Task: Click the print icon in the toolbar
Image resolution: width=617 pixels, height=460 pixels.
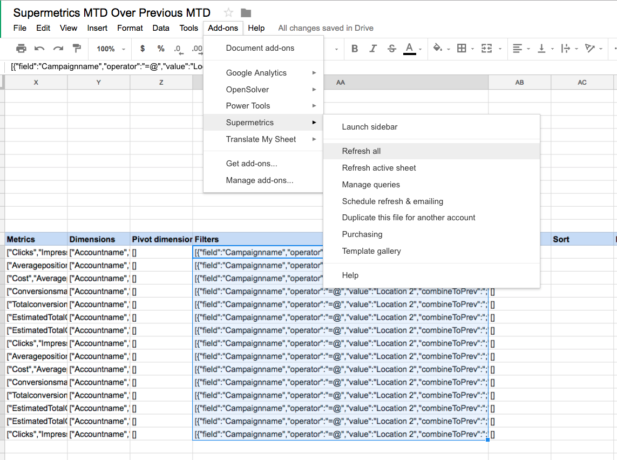Action: [x=21, y=48]
